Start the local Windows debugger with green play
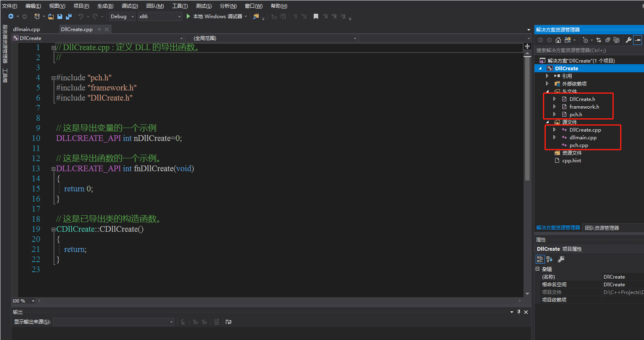The image size is (644, 340). click(x=188, y=17)
